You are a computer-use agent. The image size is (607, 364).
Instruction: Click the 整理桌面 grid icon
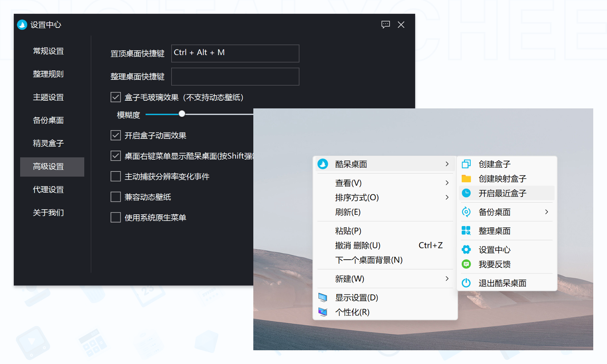pyautogui.click(x=466, y=231)
